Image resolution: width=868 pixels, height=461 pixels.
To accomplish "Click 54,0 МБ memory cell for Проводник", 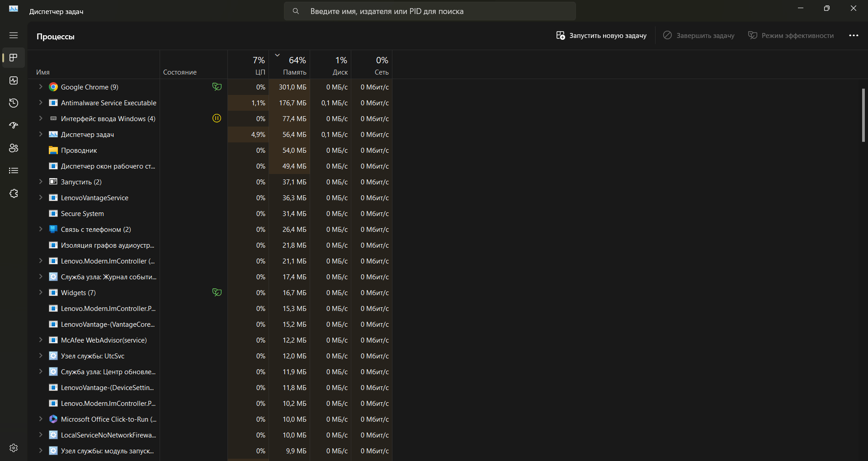I will pos(289,150).
